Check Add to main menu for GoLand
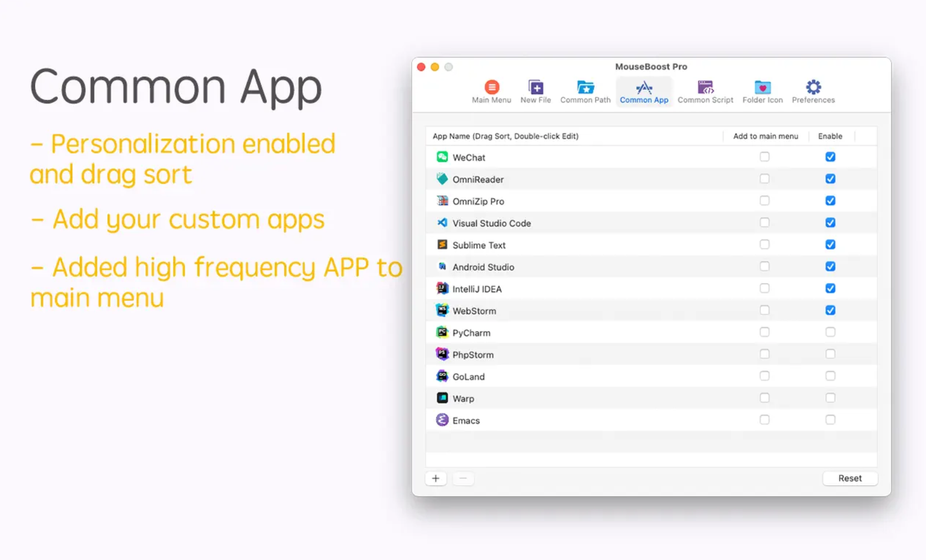 point(765,376)
